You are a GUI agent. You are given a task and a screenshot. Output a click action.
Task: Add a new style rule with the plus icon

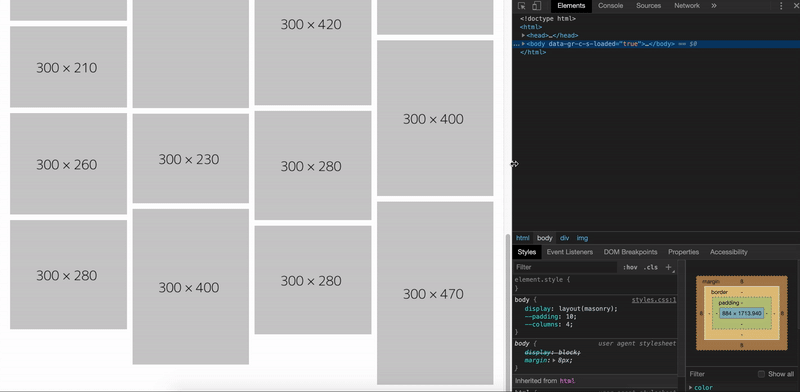pyautogui.click(x=668, y=267)
